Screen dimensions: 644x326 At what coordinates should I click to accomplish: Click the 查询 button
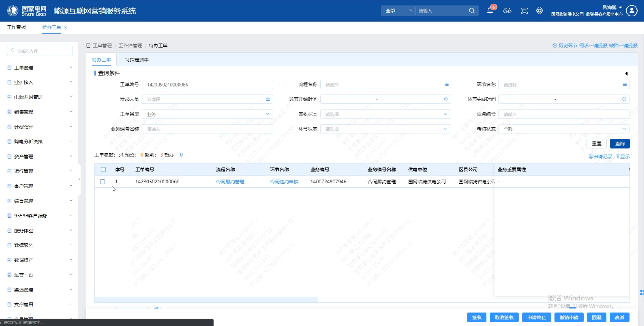tap(620, 144)
